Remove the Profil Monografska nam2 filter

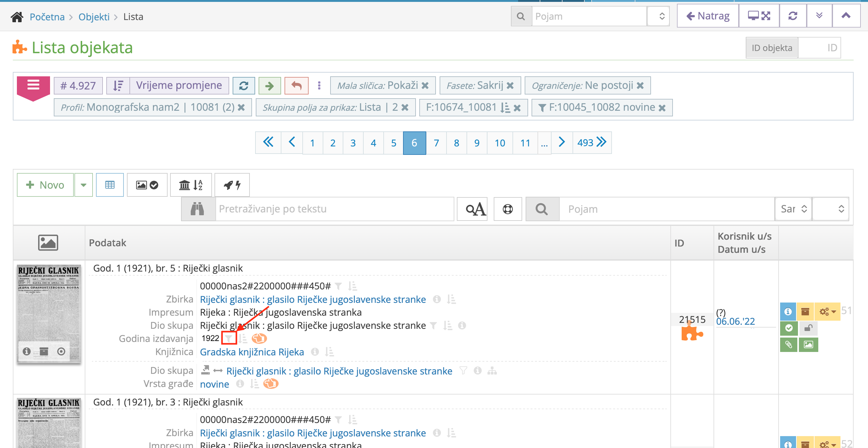241,108
